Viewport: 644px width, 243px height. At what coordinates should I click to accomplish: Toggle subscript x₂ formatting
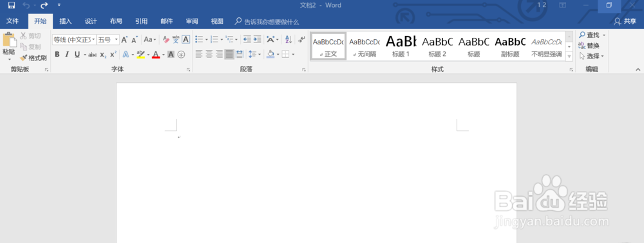tap(103, 55)
